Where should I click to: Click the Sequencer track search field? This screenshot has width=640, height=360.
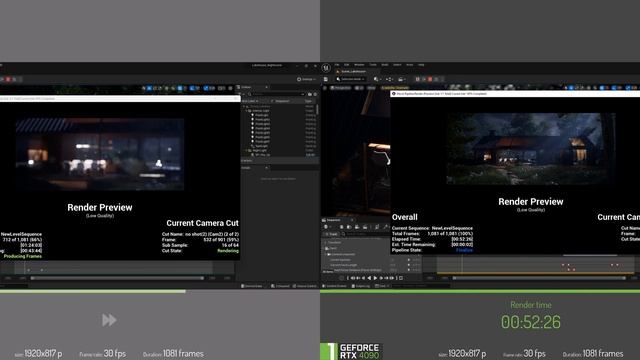(366, 234)
